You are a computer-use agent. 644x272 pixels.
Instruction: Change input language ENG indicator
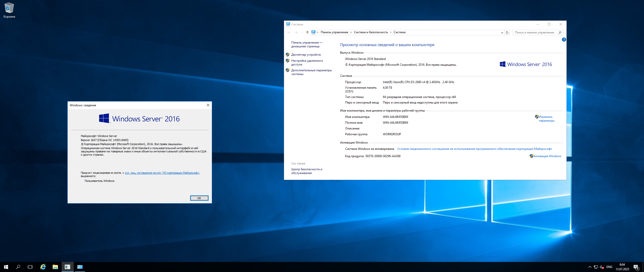(x=609, y=267)
